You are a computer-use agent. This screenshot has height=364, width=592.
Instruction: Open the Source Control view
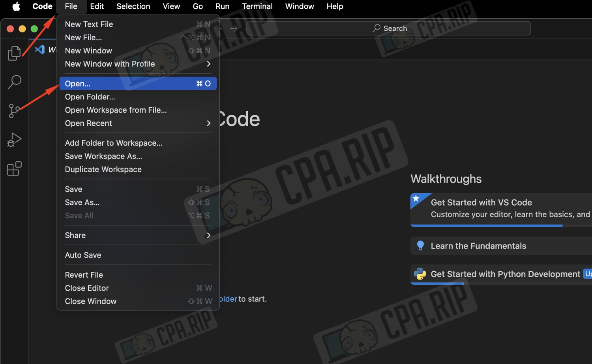14,111
